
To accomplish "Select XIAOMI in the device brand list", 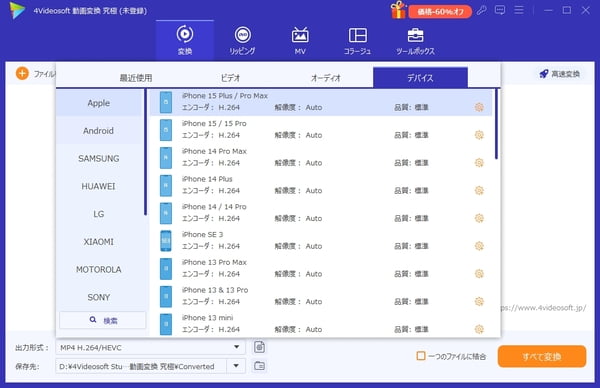I will pyautogui.click(x=99, y=241).
